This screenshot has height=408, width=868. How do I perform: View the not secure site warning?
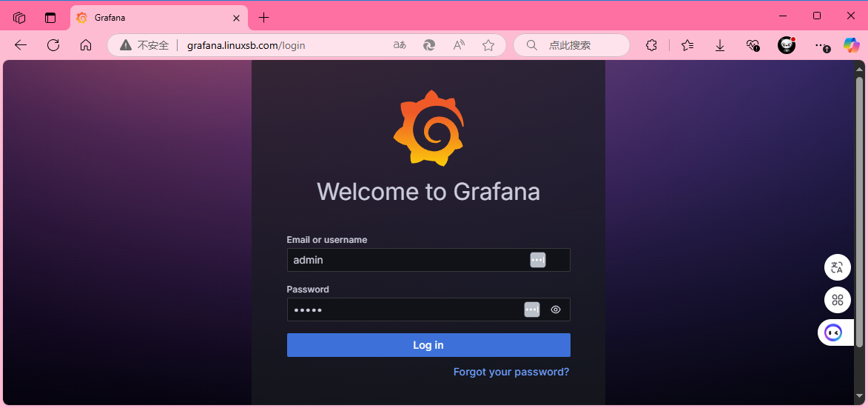click(x=144, y=45)
